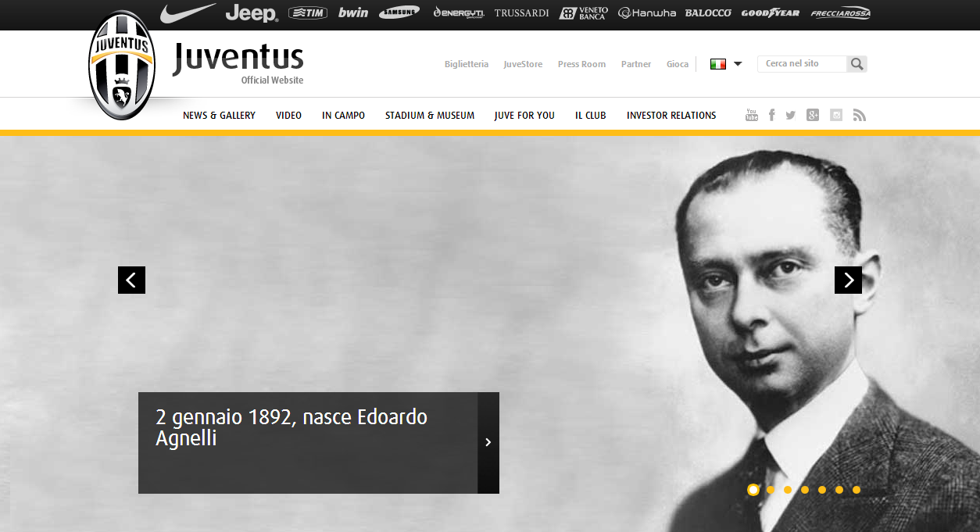Screen dimensions: 980x532
Task: Show the next slide arrow
Action: pyautogui.click(x=848, y=280)
